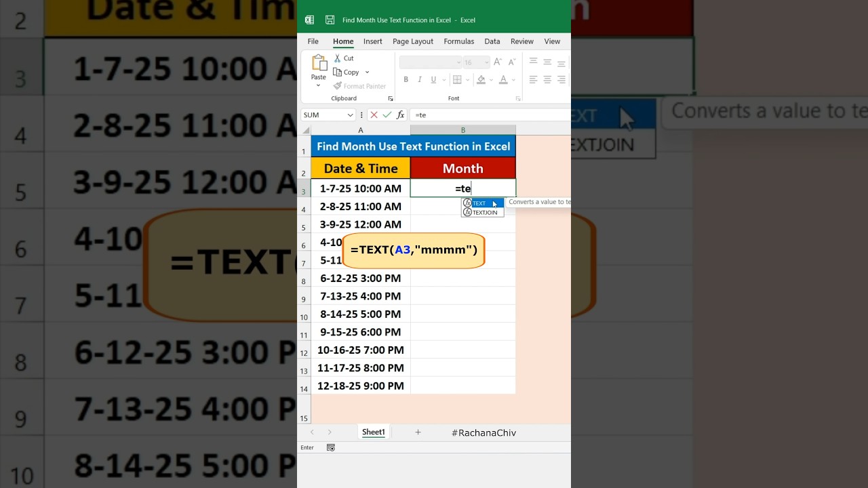Click the Decrease Font Size icon
The height and width of the screenshot is (488, 868).
point(512,62)
